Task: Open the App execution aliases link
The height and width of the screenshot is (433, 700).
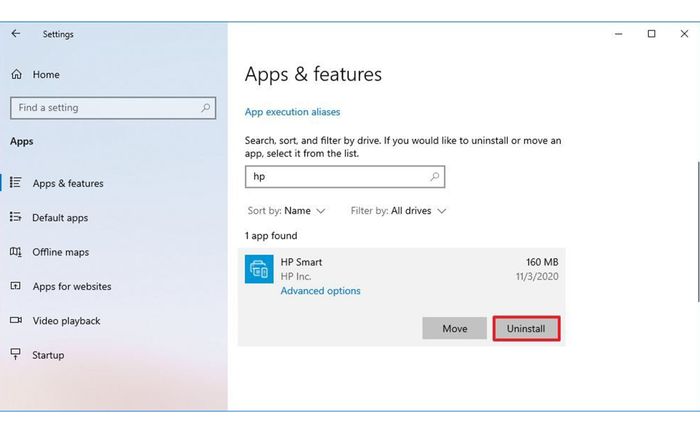Action: (x=292, y=112)
